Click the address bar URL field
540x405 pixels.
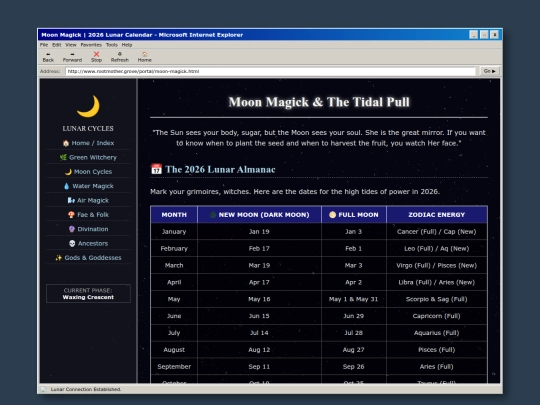(x=270, y=71)
